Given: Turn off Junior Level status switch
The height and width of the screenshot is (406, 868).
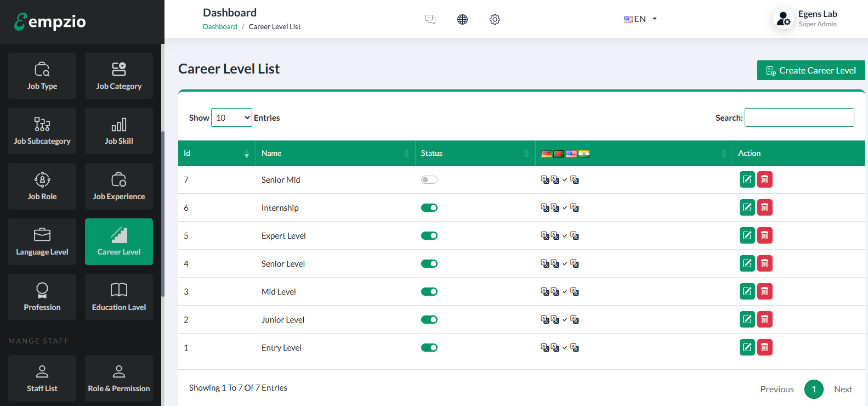Looking at the screenshot, I should [429, 320].
